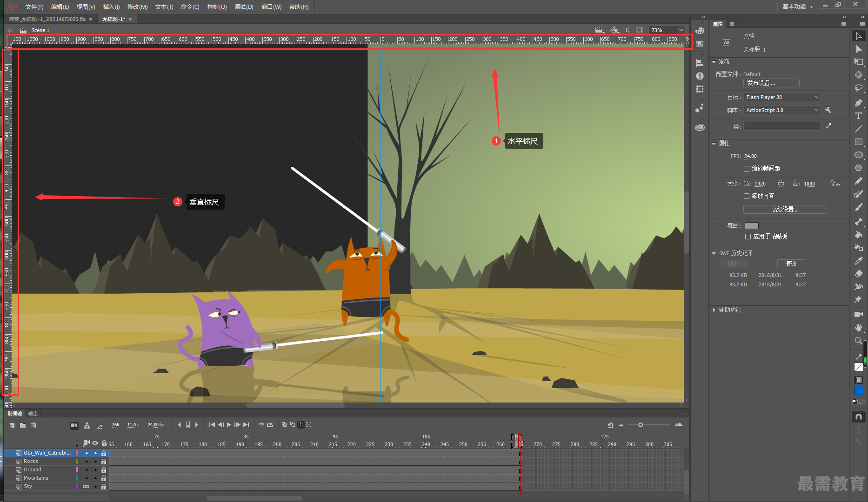Screen dimensions: 868x502
Task: Open the Flash Player 30 target dropdown
Action: tap(781, 97)
